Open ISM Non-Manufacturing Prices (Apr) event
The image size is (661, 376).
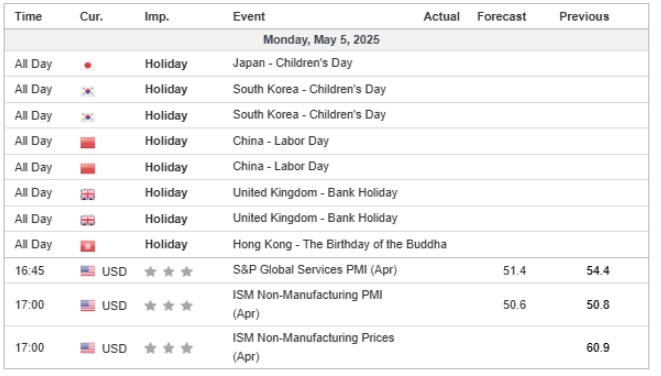[313, 347]
